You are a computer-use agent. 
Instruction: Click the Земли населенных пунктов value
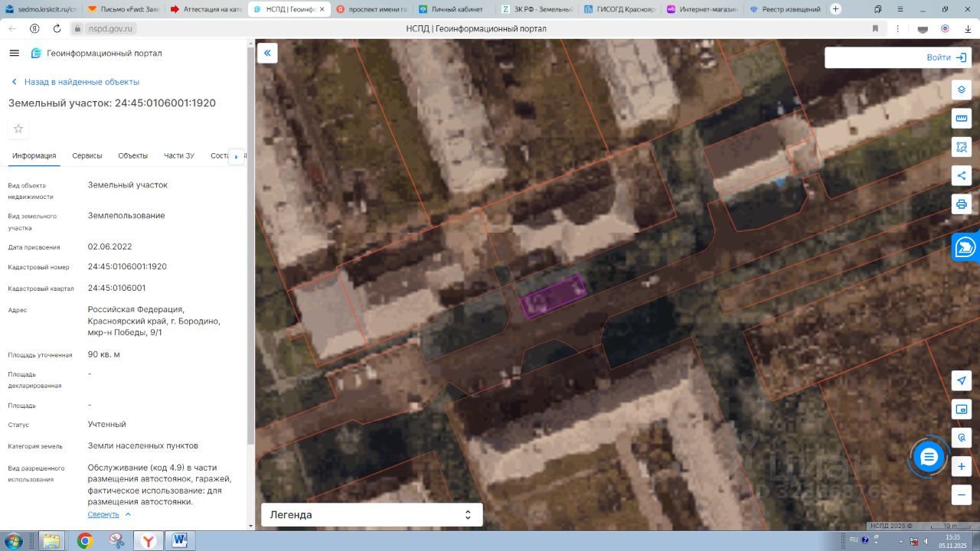coord(143,445)
